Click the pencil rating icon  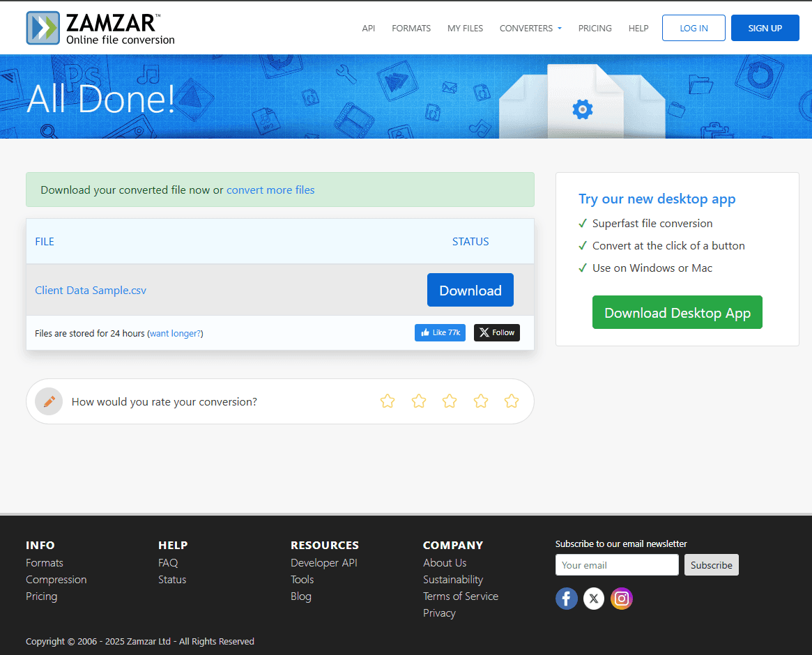(49, 401)
